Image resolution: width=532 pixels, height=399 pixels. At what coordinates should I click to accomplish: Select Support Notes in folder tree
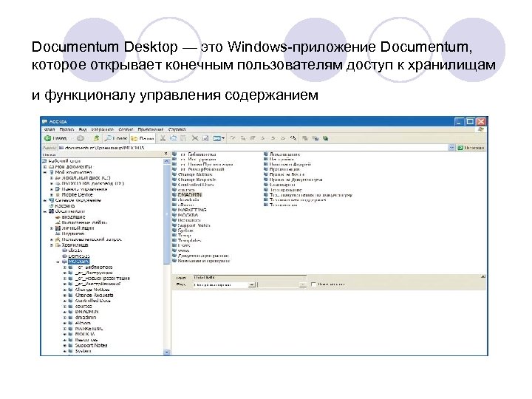pyautogui.click(x=92, y=345)
